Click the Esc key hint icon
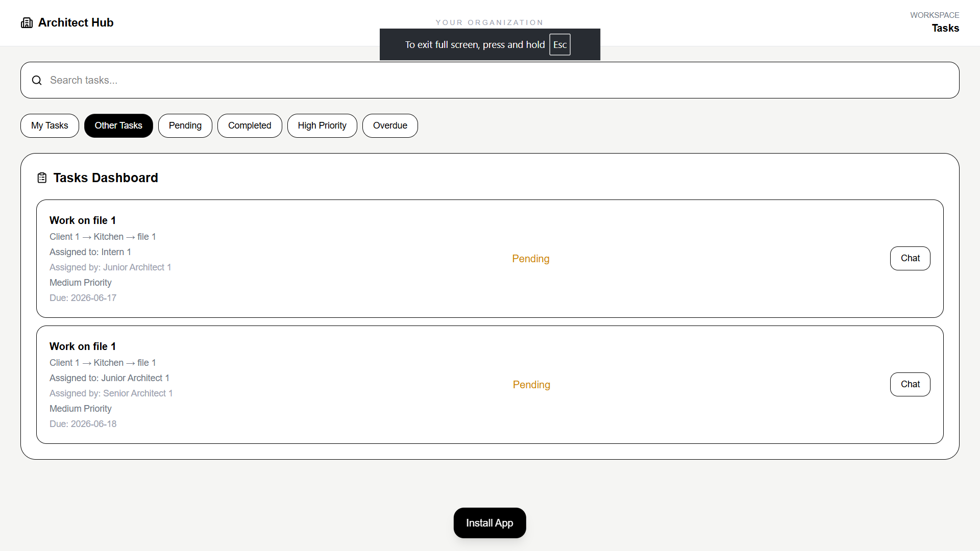The width and height of the screenshot is (980, 551). click(x=560, y=44)
